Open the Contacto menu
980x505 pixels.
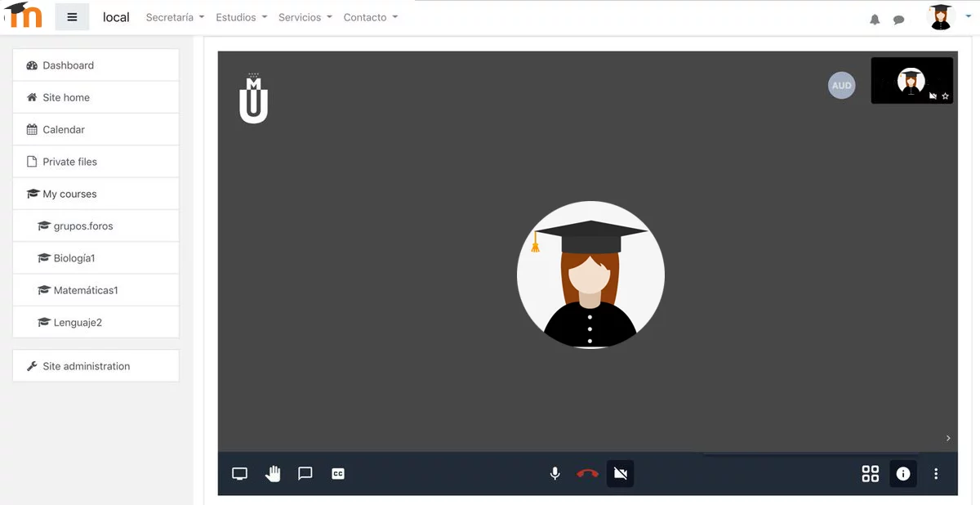tap(370, 17)
